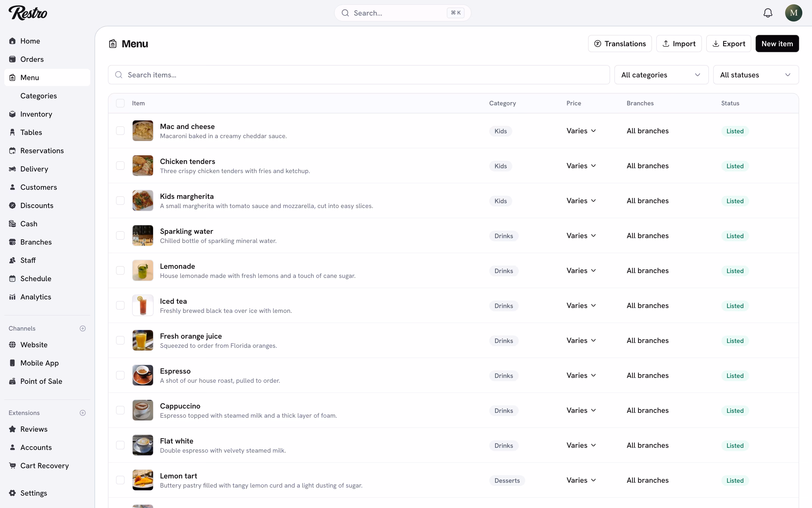Focus the global Search bar
812x508 pixels.
402,13
